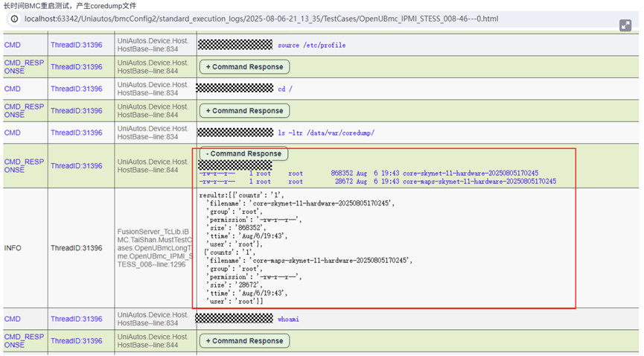Viewport: 644px width, 356px height.
Task: Click CMD_RESPONSE link under cd / row
Action: pyautogui.click(x=24, y=110)
